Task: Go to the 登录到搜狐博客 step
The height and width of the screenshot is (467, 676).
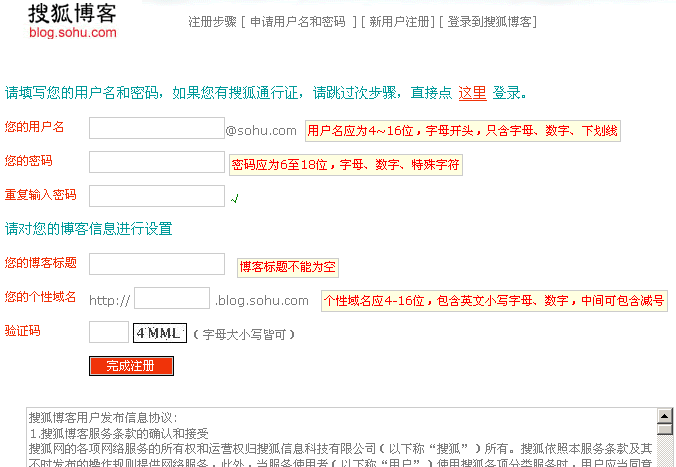Action: tap(487, 21)
